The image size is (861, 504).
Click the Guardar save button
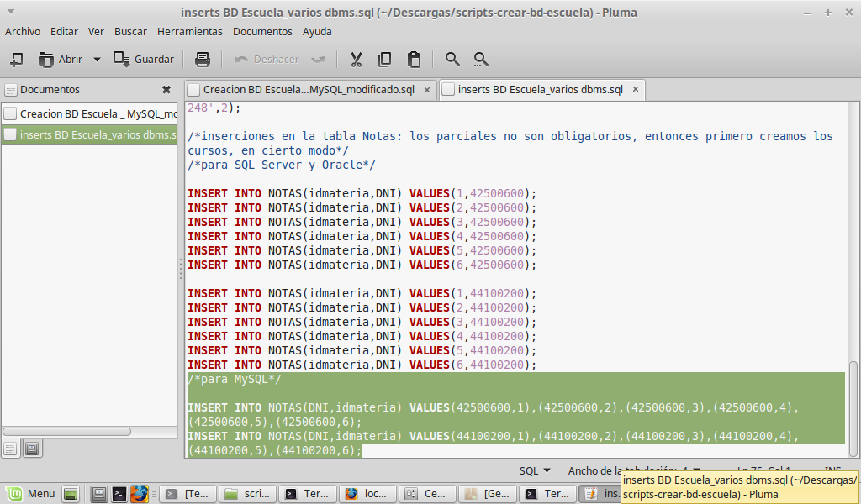[x=144, y=59]
